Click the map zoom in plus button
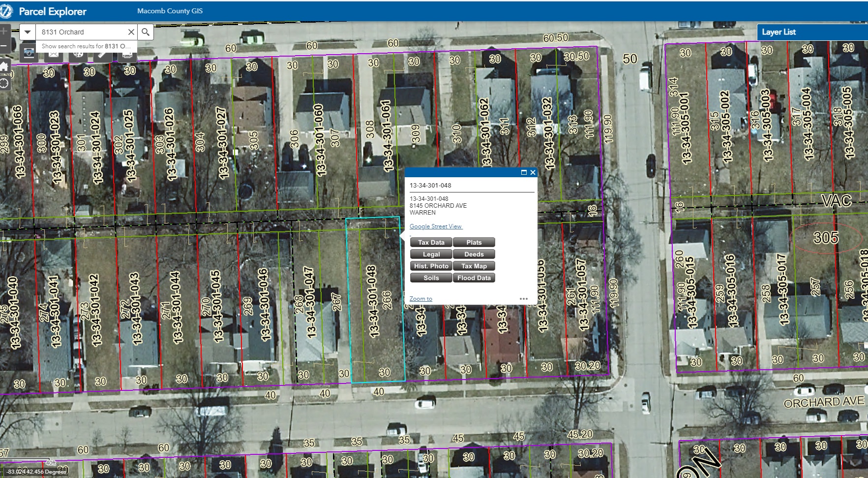 tap(3, 31)
